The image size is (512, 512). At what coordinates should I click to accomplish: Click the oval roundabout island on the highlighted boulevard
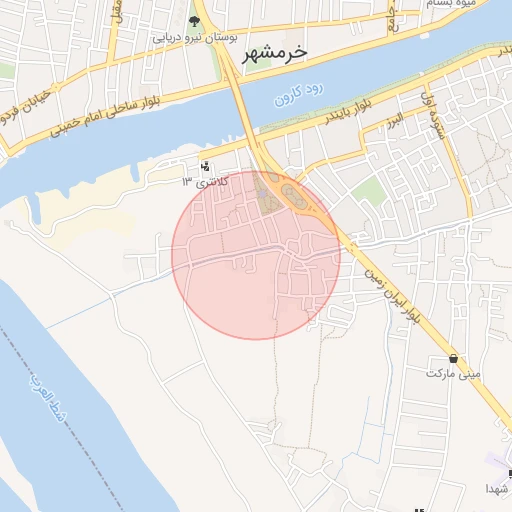[293, 197]
